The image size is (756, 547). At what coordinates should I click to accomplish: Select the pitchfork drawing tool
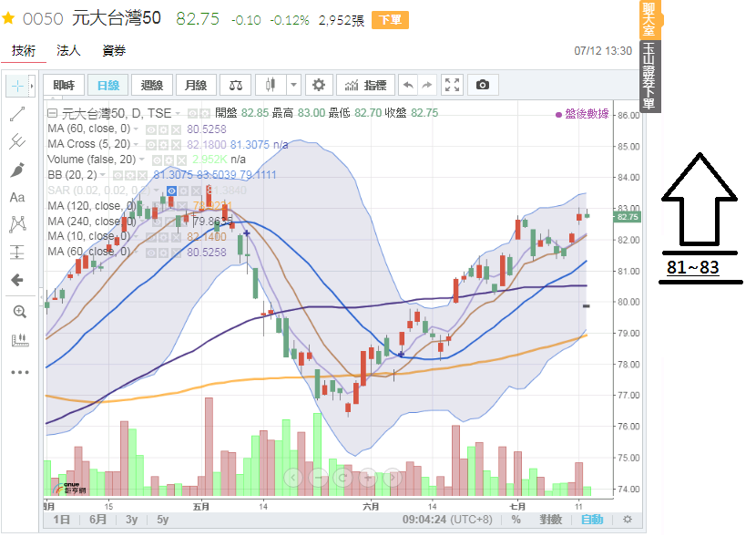(17, 141)
